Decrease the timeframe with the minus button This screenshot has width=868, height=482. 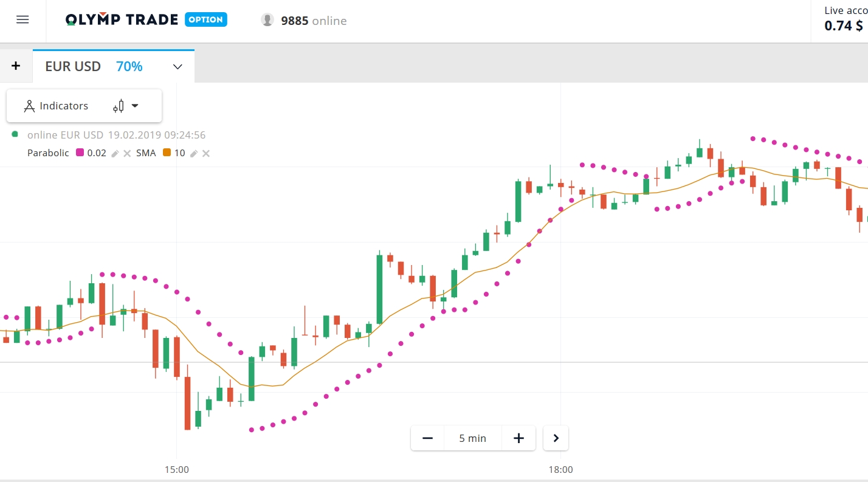[427, 438]
